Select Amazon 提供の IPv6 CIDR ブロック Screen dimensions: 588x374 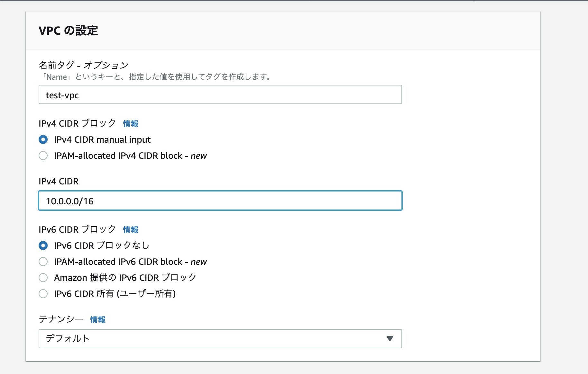tap(43, 278)
